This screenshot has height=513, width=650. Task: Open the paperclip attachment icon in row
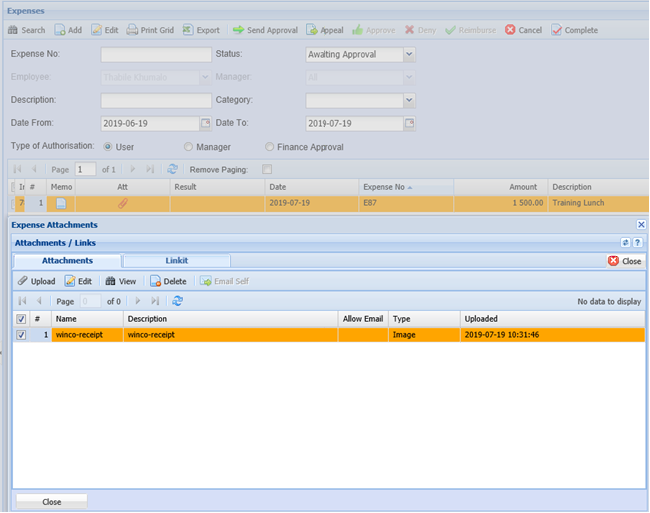[122, 203]
